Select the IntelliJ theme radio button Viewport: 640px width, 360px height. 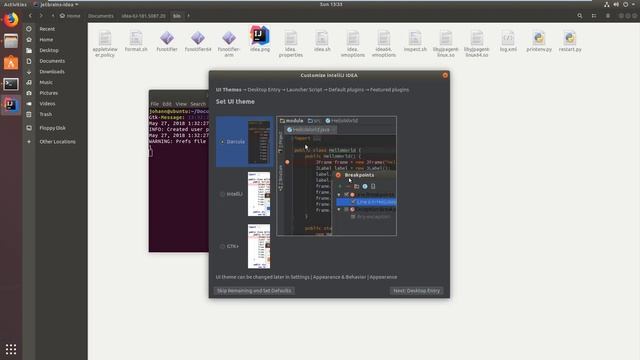pyautogui.click(x=222, y=194)
